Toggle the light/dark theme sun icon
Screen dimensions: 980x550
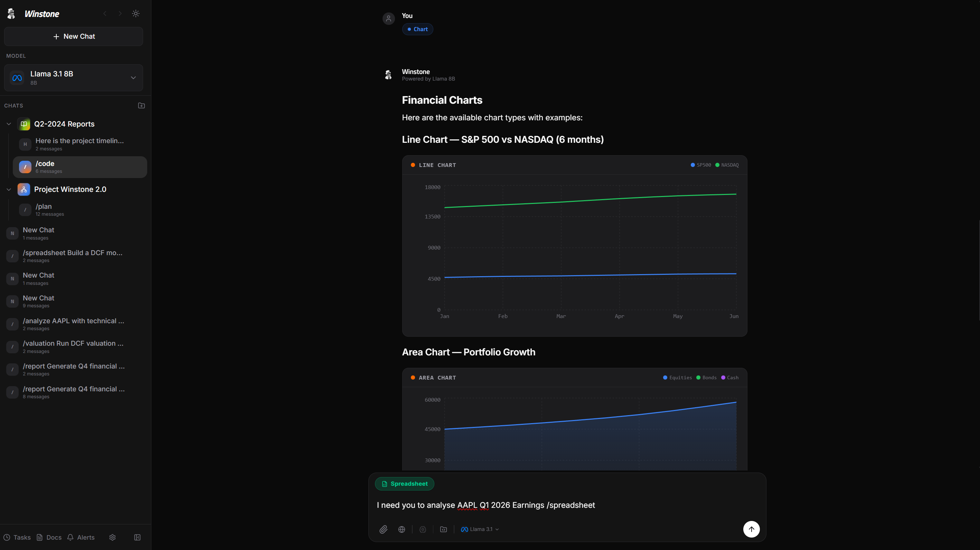click(136, 14)
